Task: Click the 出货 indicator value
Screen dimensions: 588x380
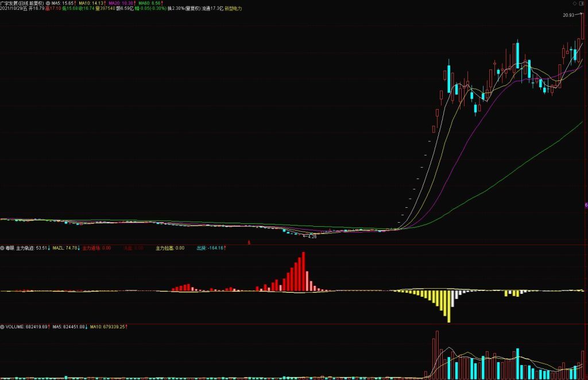Action: click(x=211, y=248)
